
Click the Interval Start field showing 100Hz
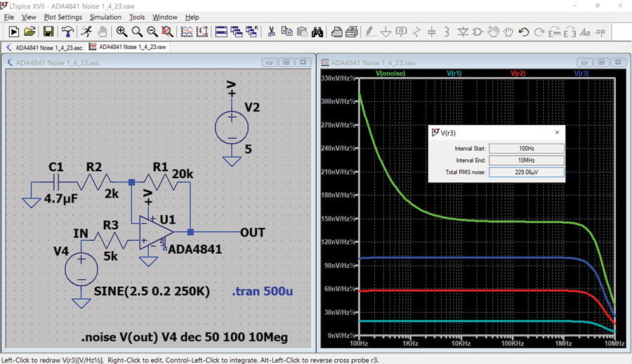pyautogui.click(x=527, y=148)
